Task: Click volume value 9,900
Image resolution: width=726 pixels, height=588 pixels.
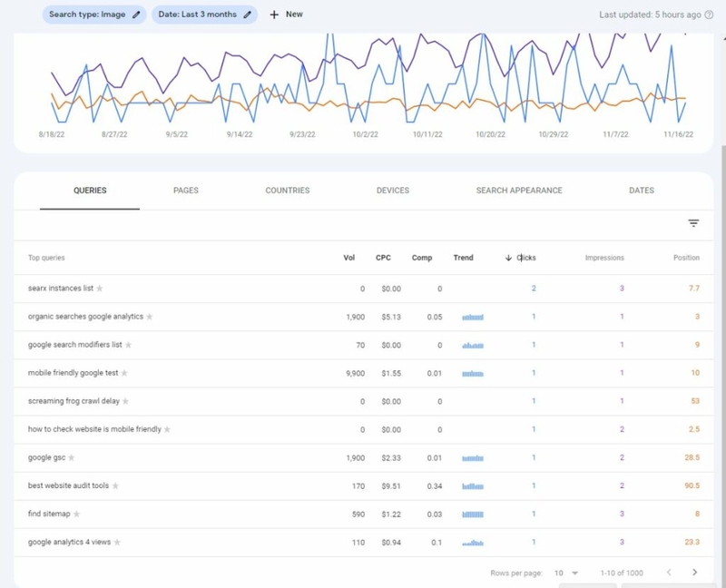Action: (355, 373)
